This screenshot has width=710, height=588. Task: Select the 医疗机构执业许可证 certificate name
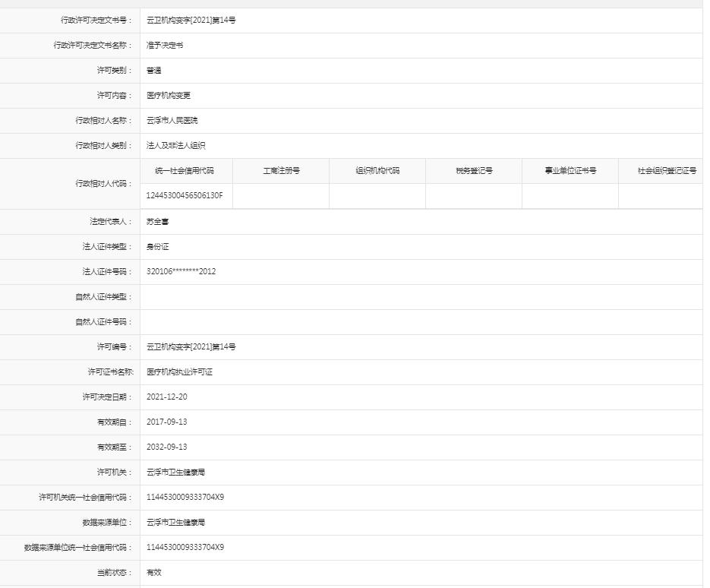click(180, 372)
